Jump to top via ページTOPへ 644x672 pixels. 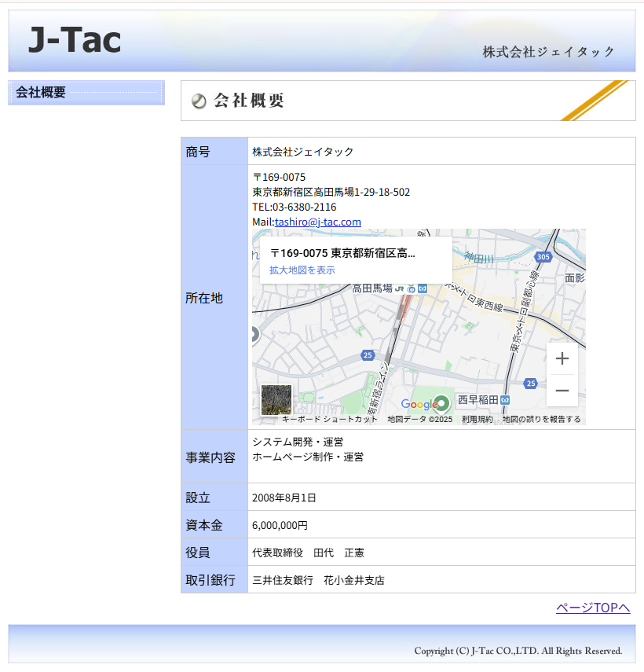[x=593, y=608]
